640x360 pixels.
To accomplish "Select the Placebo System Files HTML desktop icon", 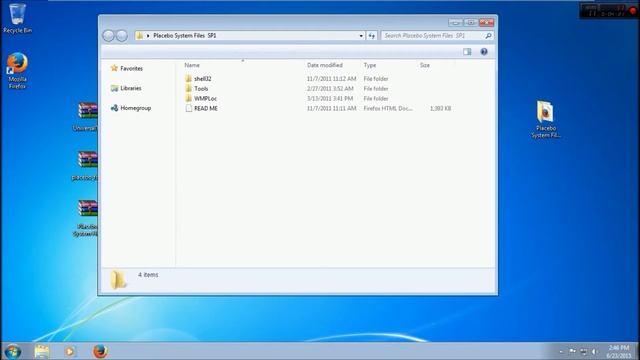I will (546, 119).
